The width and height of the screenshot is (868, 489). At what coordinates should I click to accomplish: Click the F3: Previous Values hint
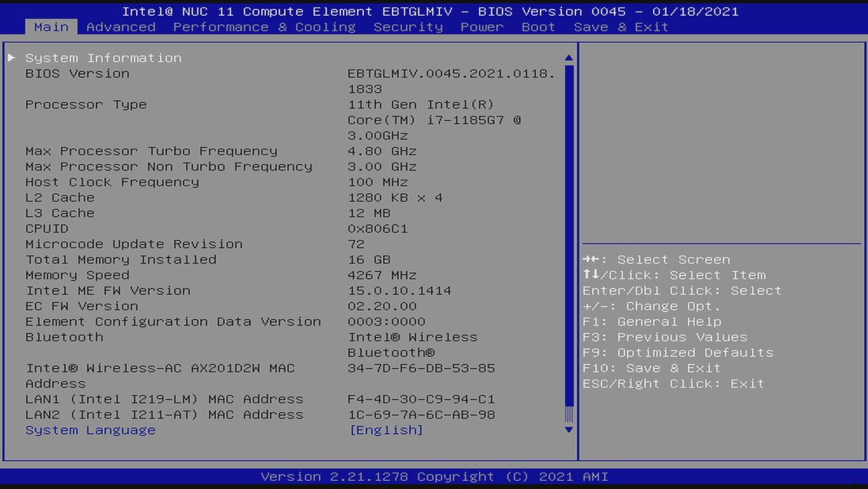click(x=665, y=337)
